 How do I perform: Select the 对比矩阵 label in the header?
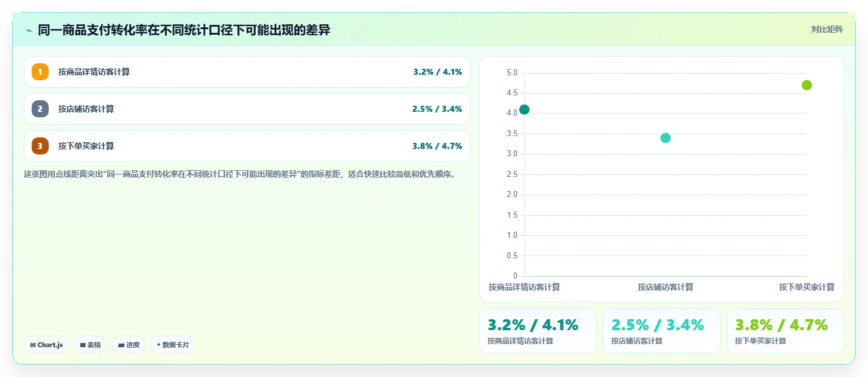tap(827, 29)
